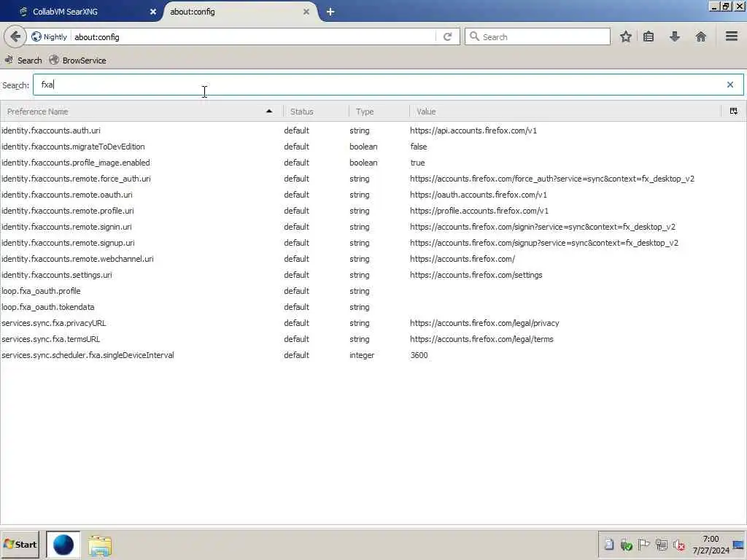Viewport: 747px width, 560px height.
Task: Sort by Type column header
Action: 379,112
